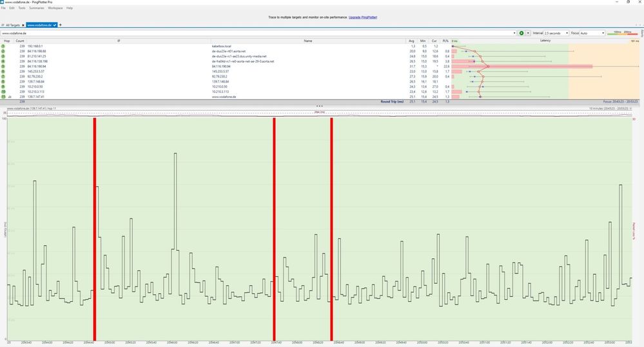Screen dimensions: 644x347
Task: Select www.vodafone.de in the Name column
Action: 224,97
